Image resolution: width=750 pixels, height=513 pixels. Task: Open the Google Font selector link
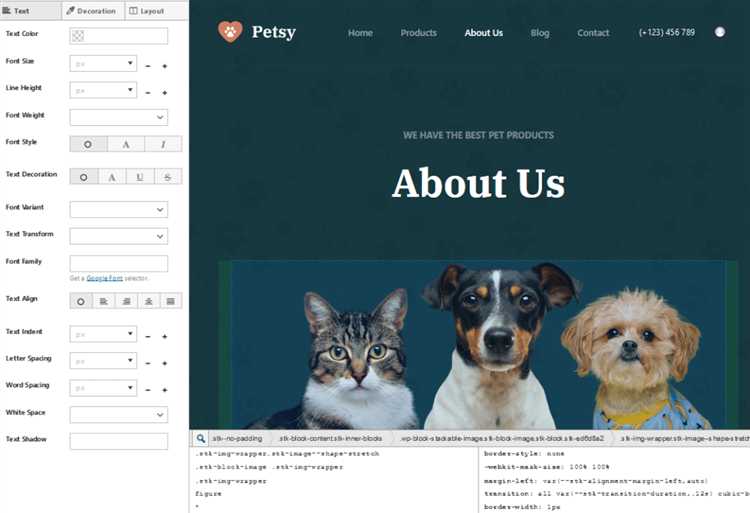click(104, 278)
